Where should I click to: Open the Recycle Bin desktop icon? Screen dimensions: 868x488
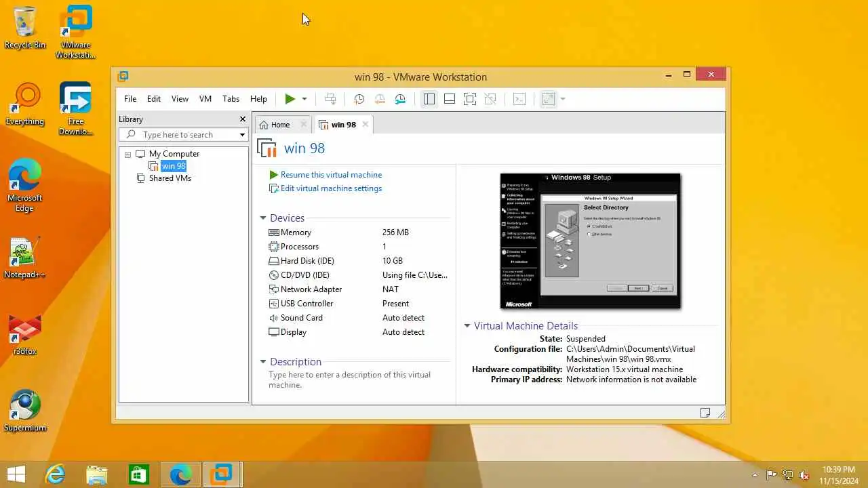click(25, 28)
